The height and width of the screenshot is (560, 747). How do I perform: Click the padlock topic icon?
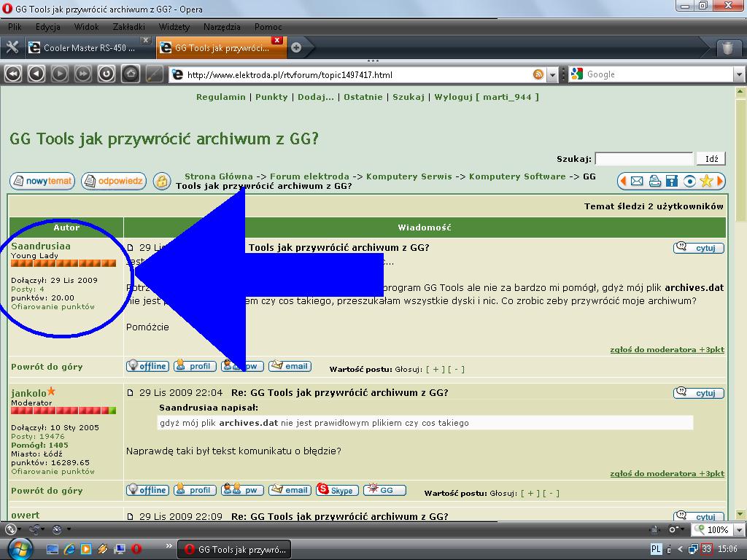[162, 182]
